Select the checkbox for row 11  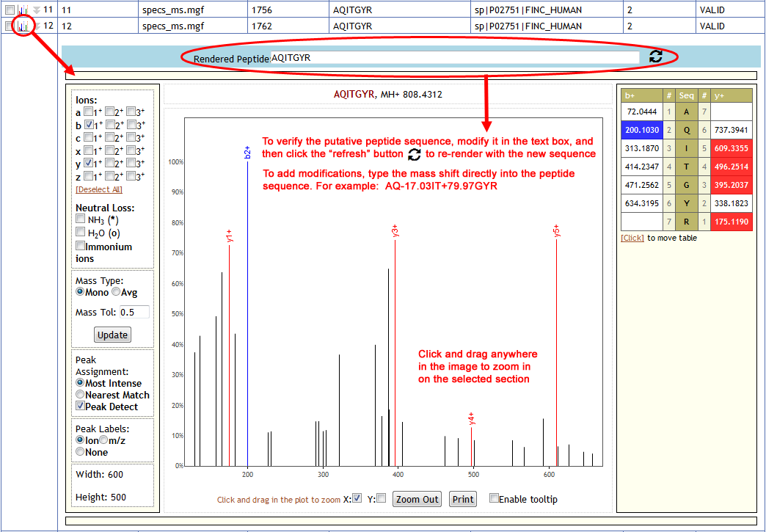[10, 10]
